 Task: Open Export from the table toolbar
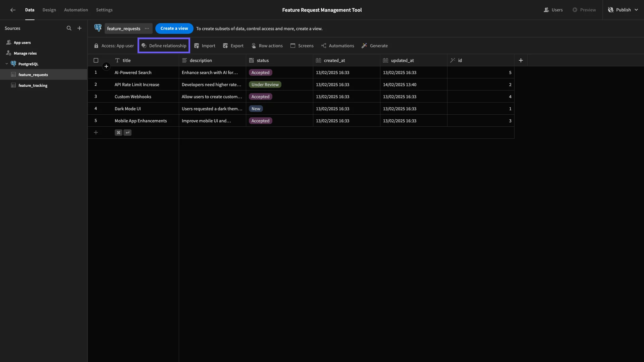click(x=233, y=46)
